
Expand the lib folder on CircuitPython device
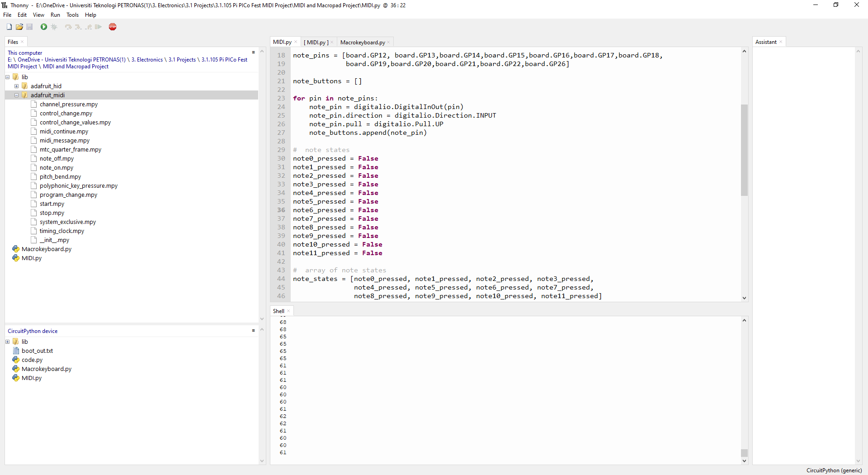click(8, 342)
